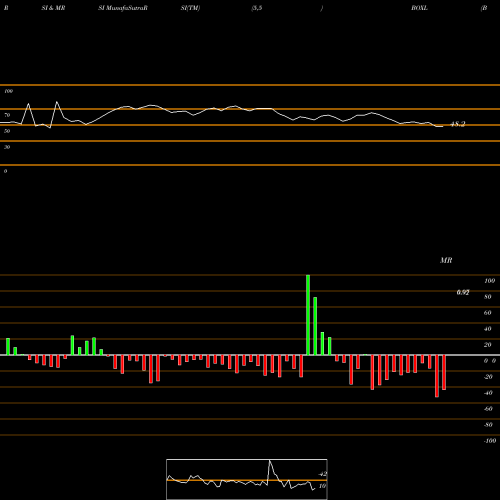This screenshot has width=500, height=500.
Task: Click the RSI value label 48.2
Action: click(x=457, y=124)
